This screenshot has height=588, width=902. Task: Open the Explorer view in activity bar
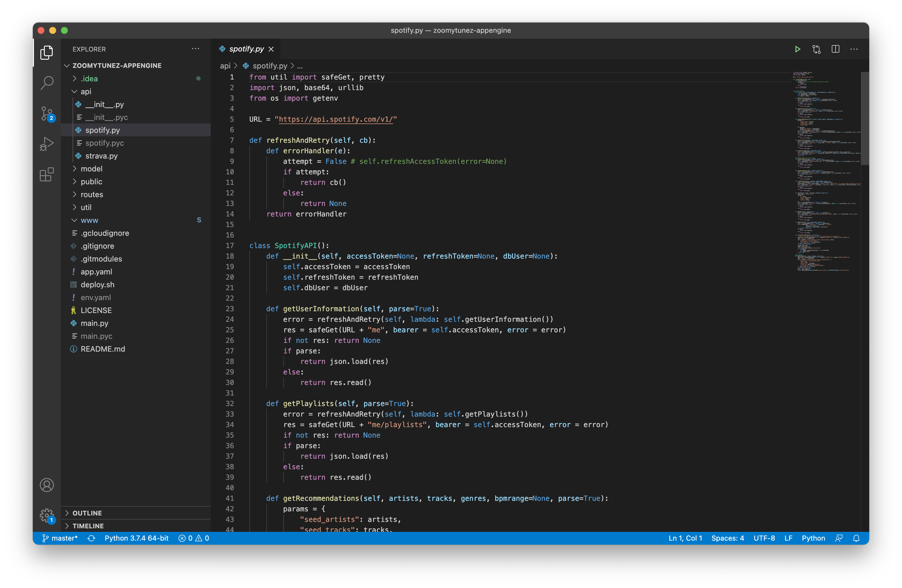click(x=47, y=52)
